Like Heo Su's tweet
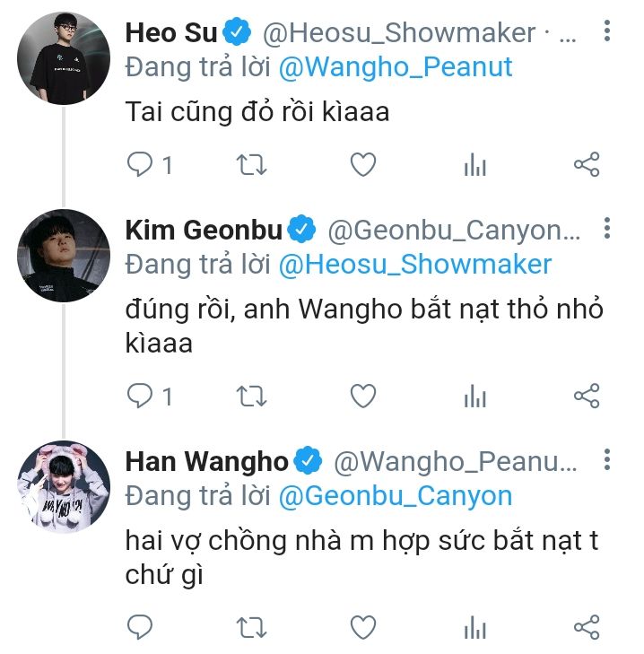644x654 pixels. click(x=363, y=164)
